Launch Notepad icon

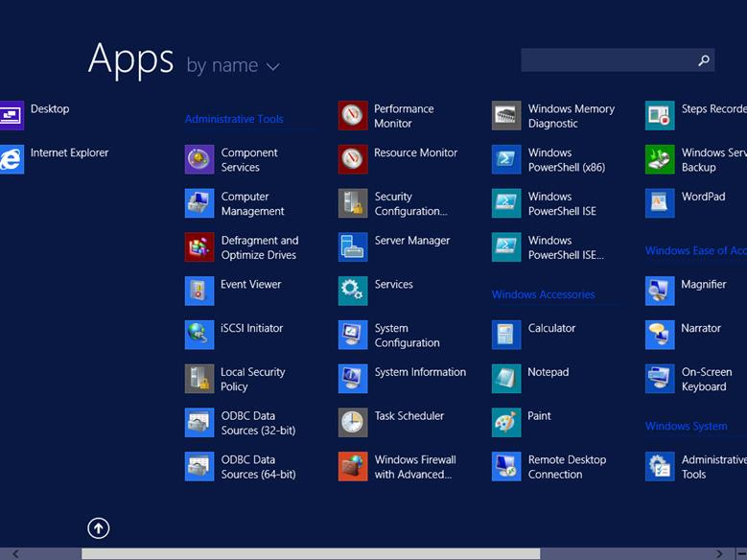[506, 379]
